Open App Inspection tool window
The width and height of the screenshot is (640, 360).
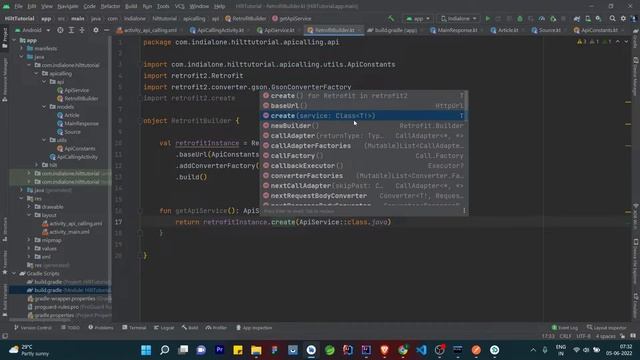(x=254, y=328)
